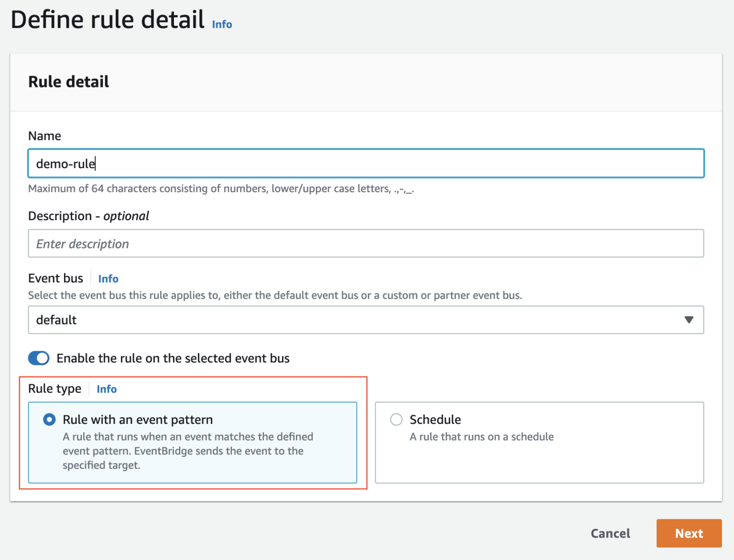Click the Description - optional label
Viewport: 734px width, 560px height.
88,216
